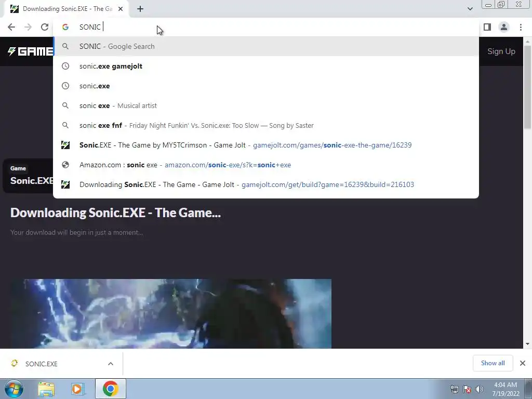The image size is (532, 399).
Task: Click the Chrome taskbar icon
Action: [x=110, y=389]
